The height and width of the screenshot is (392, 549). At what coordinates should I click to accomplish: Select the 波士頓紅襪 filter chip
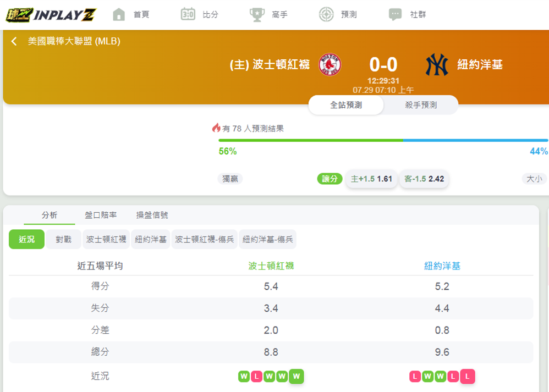coord(106,239)
